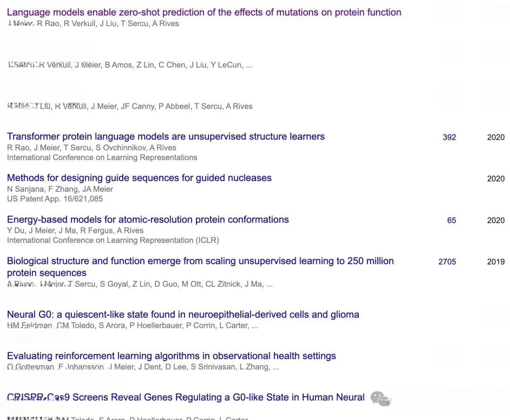Click the 392 citation count

[449, 137]
